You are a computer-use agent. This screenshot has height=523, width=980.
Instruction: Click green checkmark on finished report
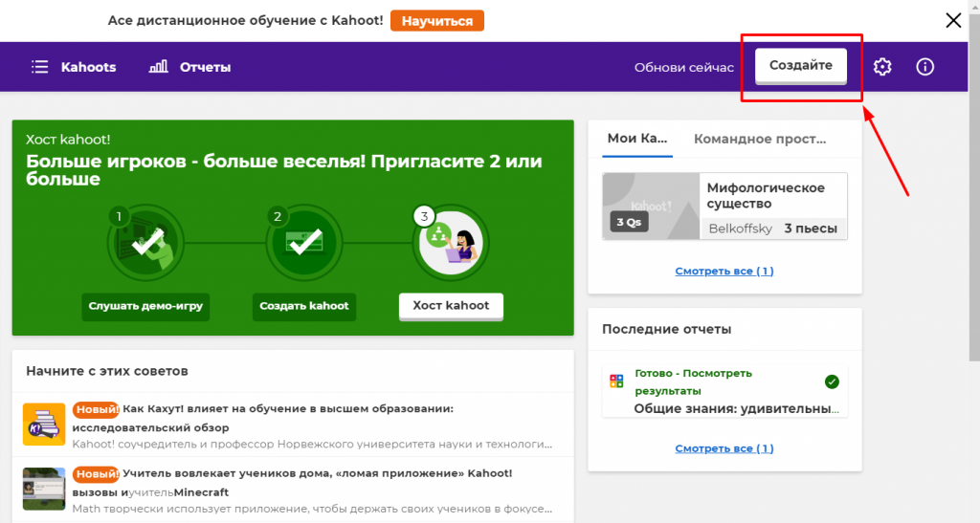(x=832, y=381)
